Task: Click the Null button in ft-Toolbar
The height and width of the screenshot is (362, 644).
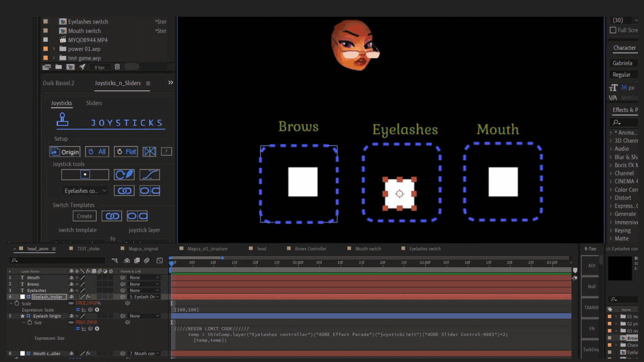Action: [592, 287]
